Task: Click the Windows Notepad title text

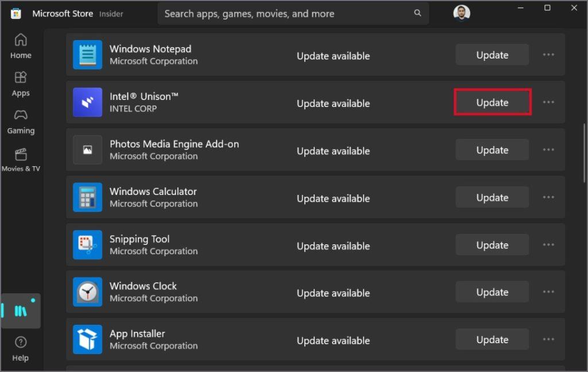Action: [150, 49]
